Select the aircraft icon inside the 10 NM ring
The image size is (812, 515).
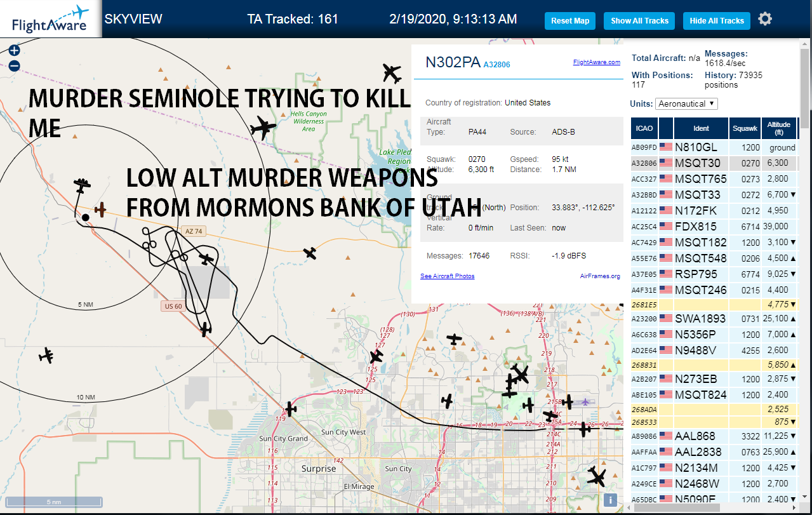click(x=46, y=356)
